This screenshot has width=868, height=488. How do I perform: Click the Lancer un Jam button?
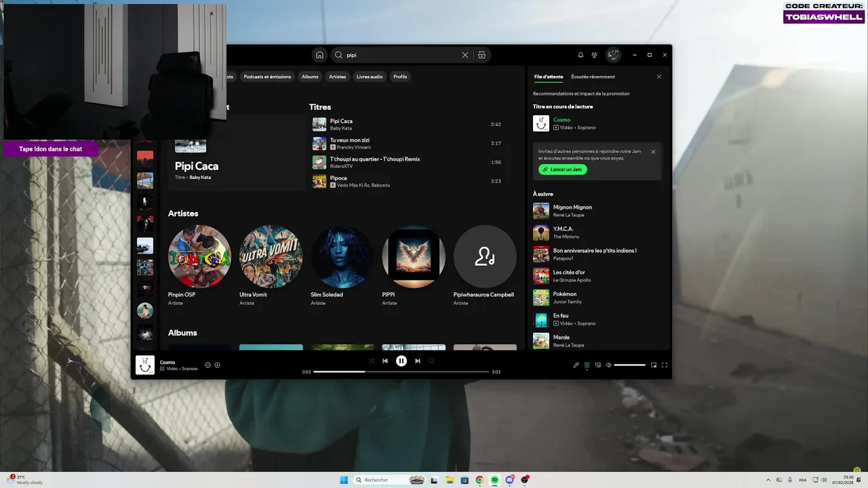pyautogui.click(x=563, y=169)
